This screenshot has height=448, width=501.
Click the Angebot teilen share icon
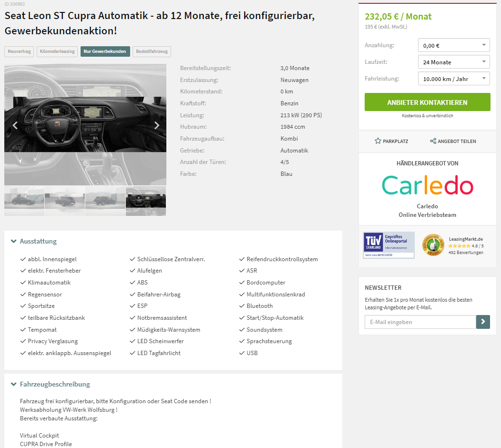(x=433, y=141)
